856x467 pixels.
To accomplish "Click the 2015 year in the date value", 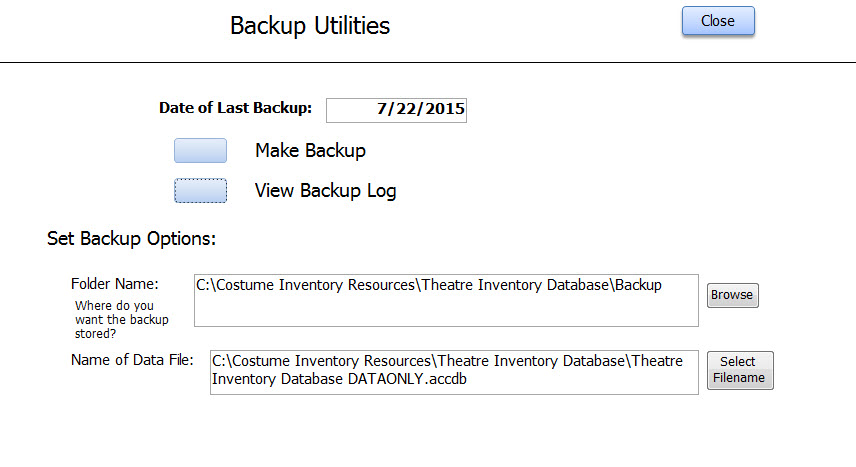I will click(x=445, y=109).
